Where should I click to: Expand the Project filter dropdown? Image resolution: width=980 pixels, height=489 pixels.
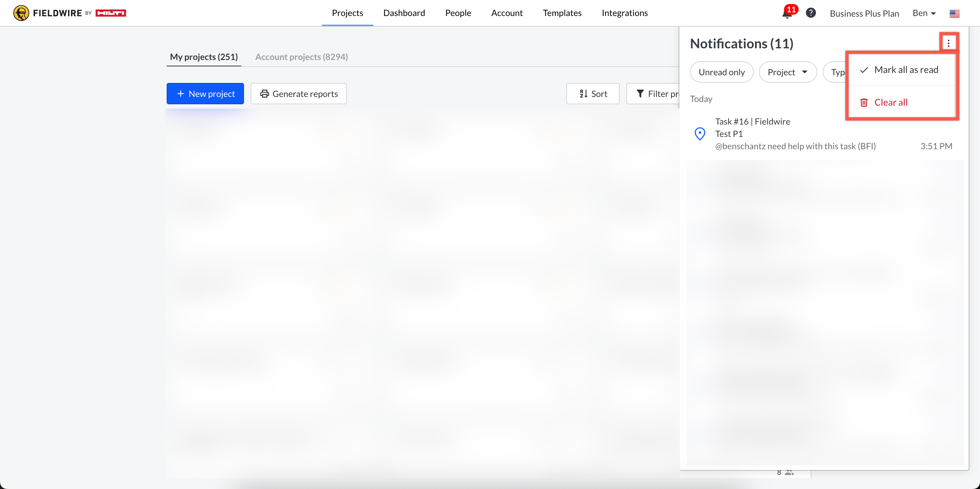click(x=787, y=72)
